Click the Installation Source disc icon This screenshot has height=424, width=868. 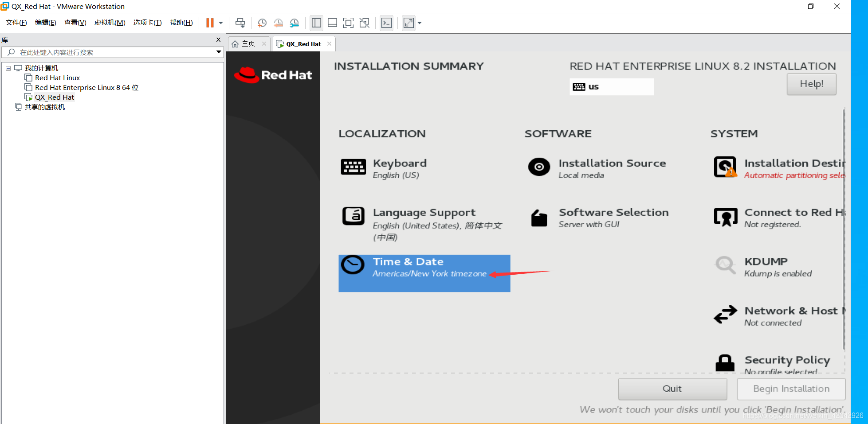pyautogui.click(x=539, y=167)
